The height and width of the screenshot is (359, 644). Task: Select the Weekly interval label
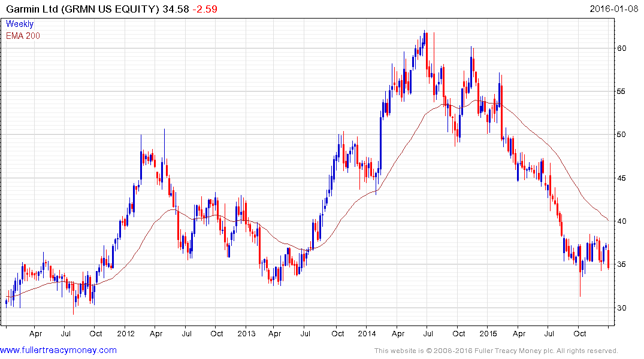point(20,24)
